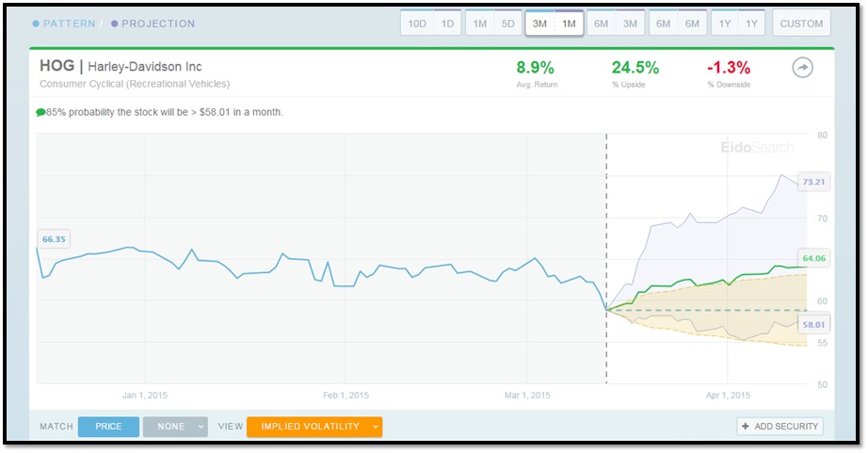This screenshot has height=453, width=868.
Task: Click the PROJECTION legend label
Action: pos(158,24)
